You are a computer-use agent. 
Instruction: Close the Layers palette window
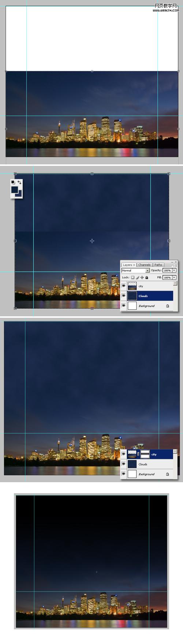pyautogui.click(x=176, y=262)
